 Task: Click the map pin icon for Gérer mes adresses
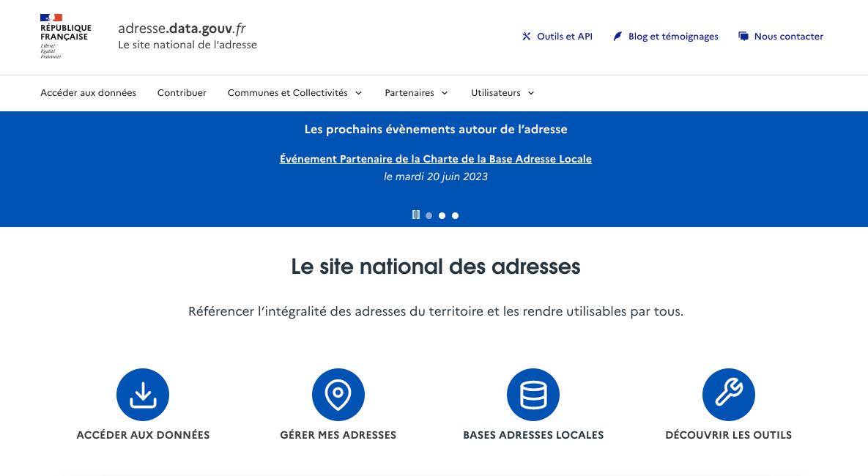[338, 395]
